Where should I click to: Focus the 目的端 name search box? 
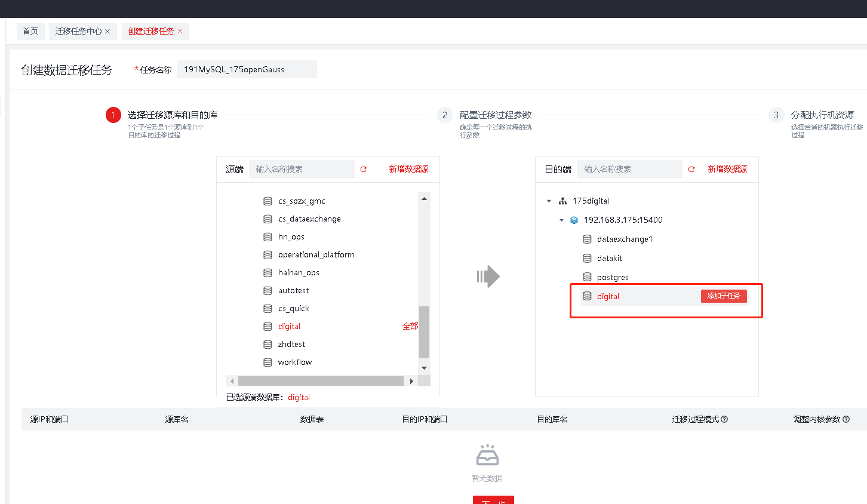[x=629, y=170]
